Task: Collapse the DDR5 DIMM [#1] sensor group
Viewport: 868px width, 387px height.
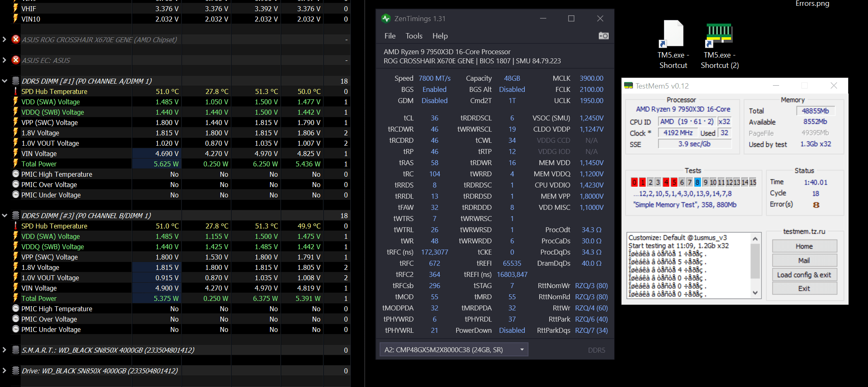Action: click(5, 81)
